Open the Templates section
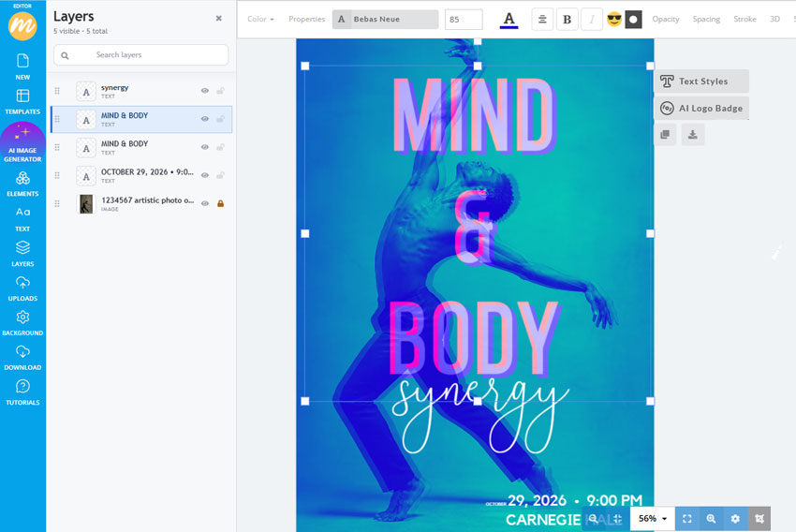The height and width of the screenshot is (532, 796). pos(22,101)
